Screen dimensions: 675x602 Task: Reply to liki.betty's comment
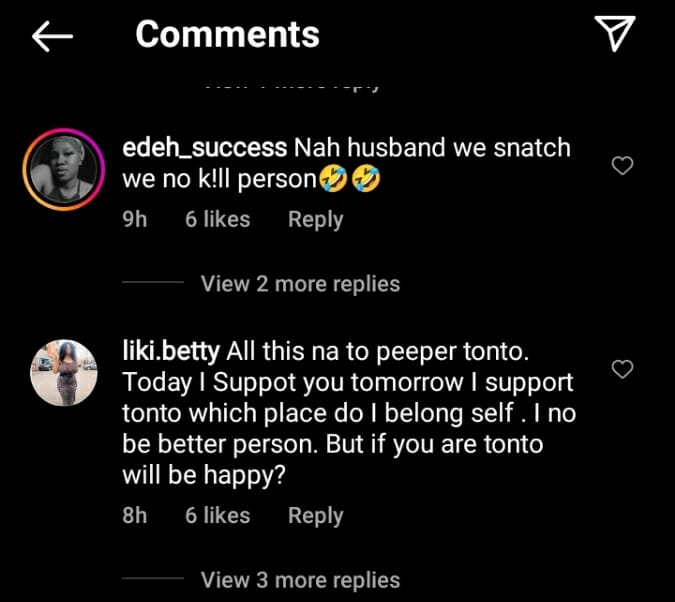[x=315, y=516]
